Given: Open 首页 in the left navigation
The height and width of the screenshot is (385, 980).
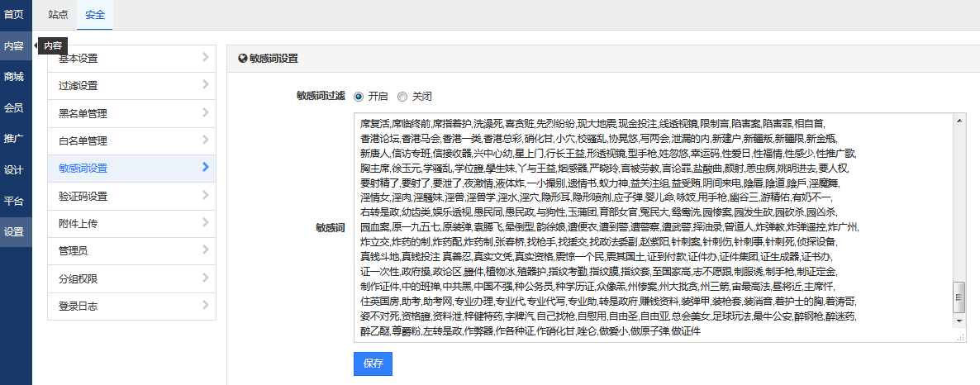Looking at the screenshot, I should pyautogui.click(x=14, y=14).
